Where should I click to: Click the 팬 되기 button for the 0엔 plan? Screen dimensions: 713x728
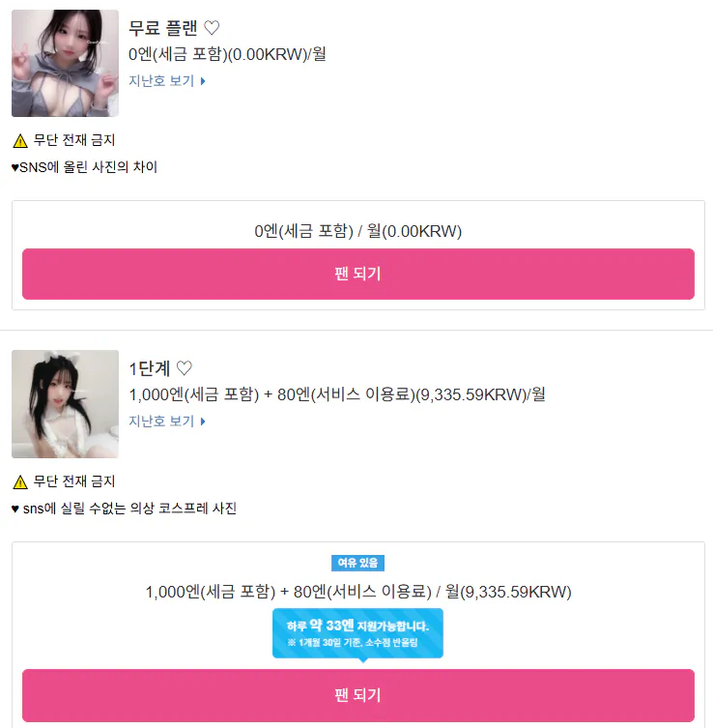tap(358, 274)
